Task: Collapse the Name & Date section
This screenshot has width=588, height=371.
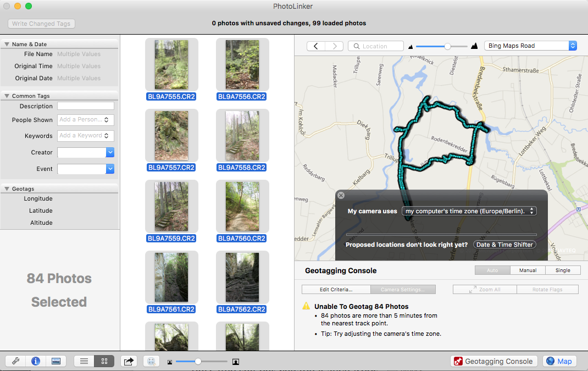Action: (x=7, y=44)
